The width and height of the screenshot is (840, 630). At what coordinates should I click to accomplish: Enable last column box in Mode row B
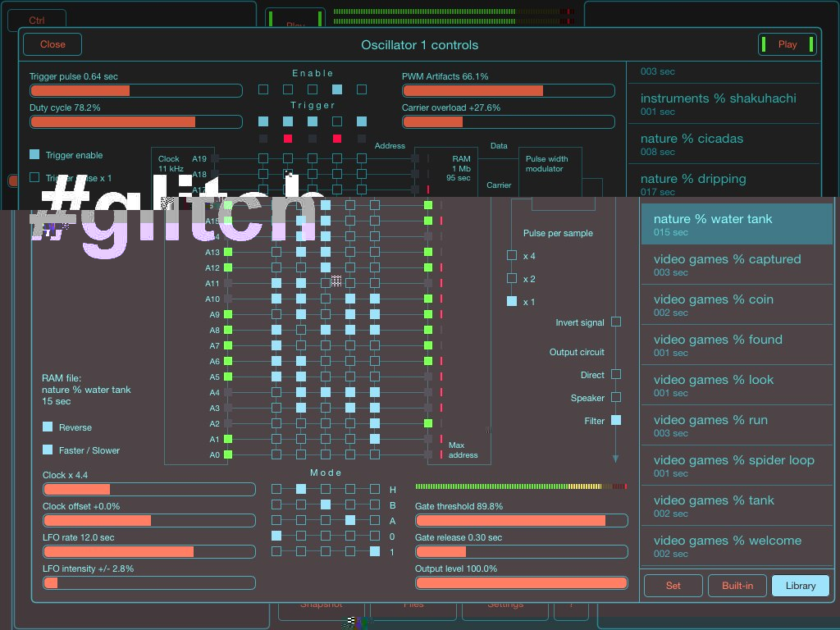point(375,504)
